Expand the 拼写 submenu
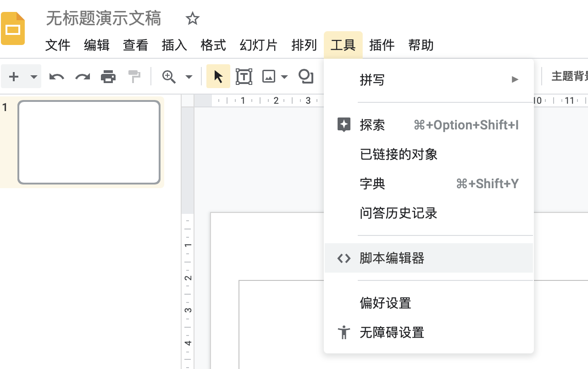The image size is (588, 369). pyautogui.click(x=428, y=80)
